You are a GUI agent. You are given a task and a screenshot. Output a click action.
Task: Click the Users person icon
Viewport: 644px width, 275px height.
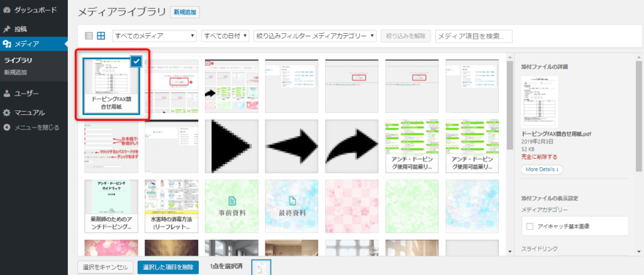[x=7, y=94]
